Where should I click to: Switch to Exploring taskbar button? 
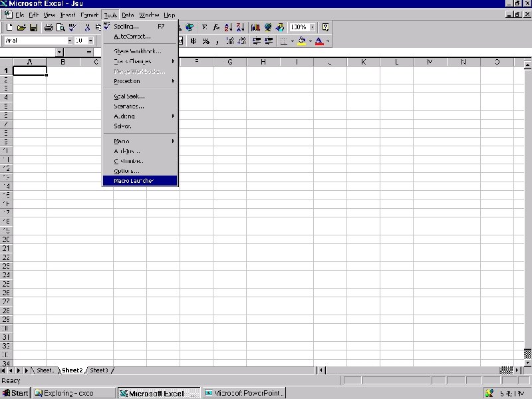pos(74,393)
